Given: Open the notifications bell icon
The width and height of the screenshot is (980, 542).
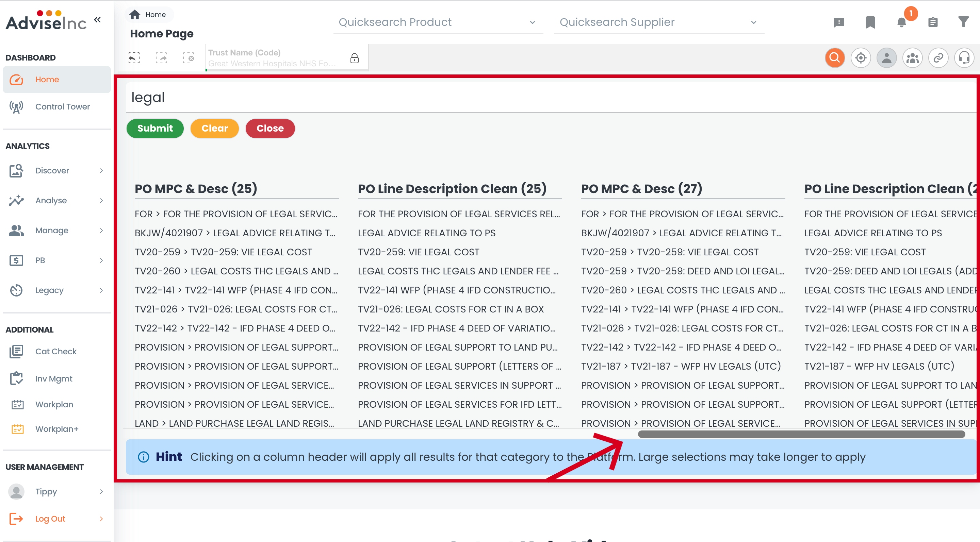Looking at the screenshot, I should point(902,22).
